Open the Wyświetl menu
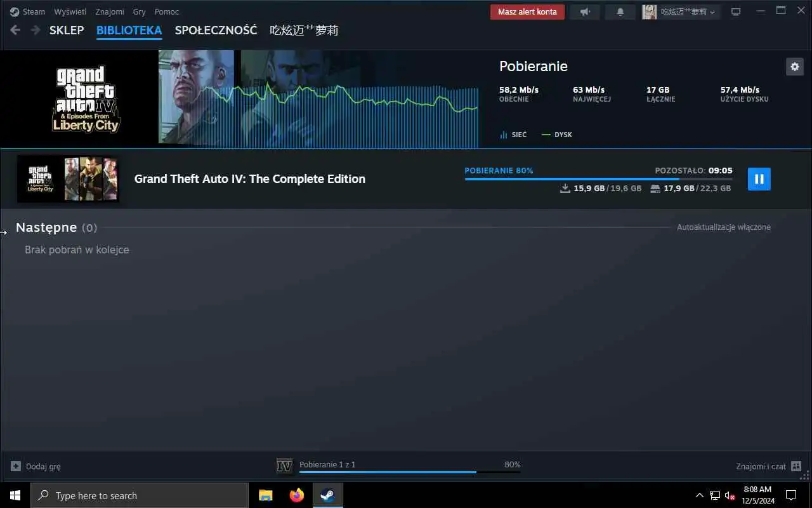 (70, 11)
